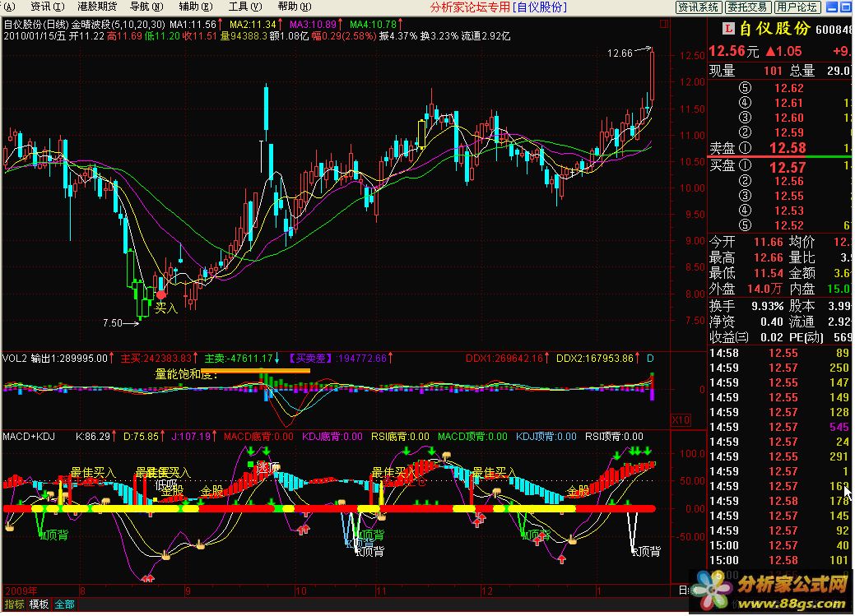Click the DDX1:269642.16 value

click(504, 359)
